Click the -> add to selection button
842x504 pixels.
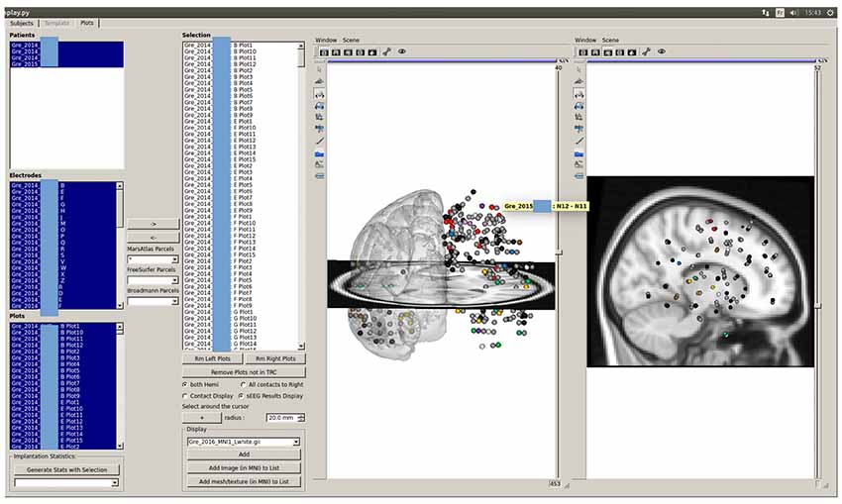(x=153, y=224)
